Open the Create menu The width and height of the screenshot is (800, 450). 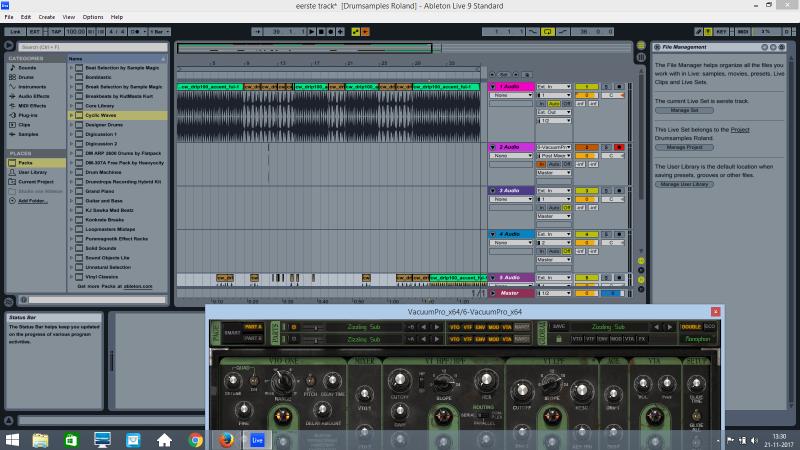click(x=46, y=17)
